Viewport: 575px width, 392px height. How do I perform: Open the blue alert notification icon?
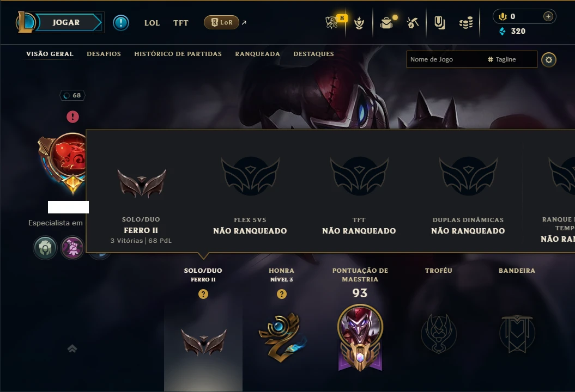(120, 23)
